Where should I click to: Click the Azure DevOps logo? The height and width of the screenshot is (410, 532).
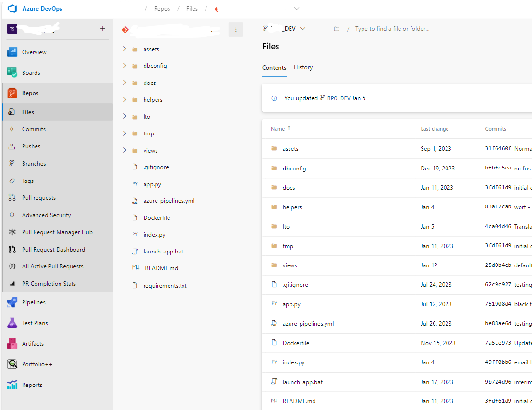[12, 8]
